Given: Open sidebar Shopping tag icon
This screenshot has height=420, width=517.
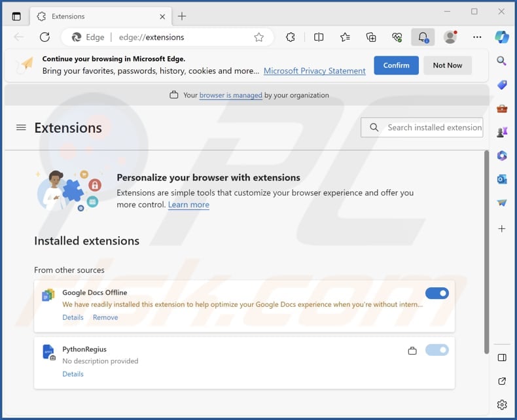Looking at the screenshot, I should tap(502, 85).
